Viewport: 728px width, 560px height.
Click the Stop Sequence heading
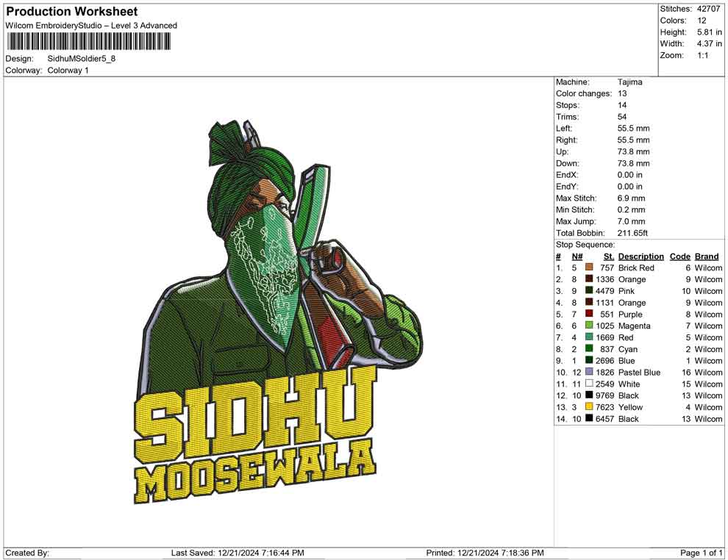click(585, 244)
